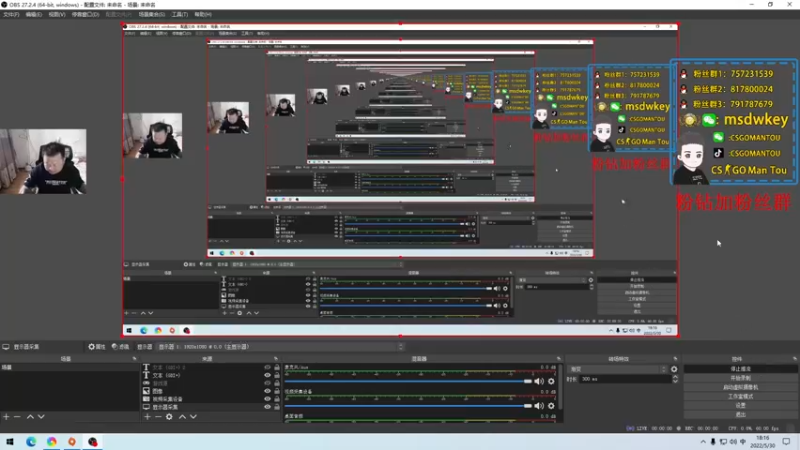
Task: Open OBS Studio icon in taskbar
Action: pyautogui.click(x=92, y=441)
